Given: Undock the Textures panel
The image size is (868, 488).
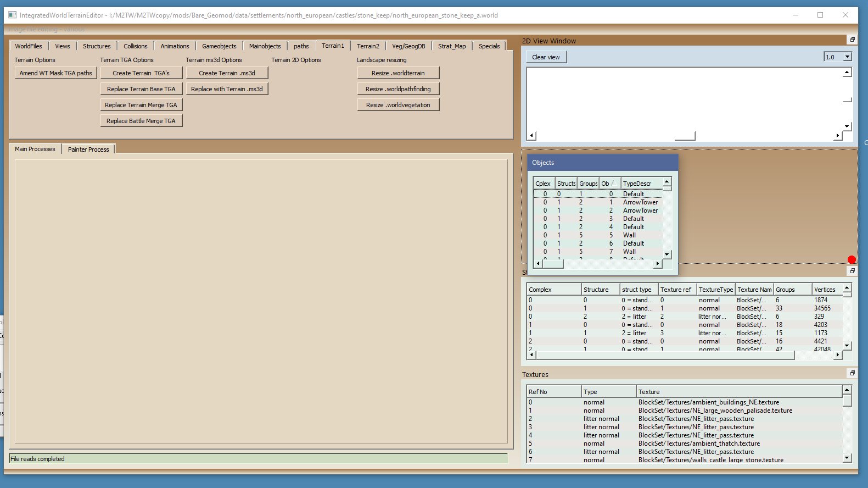Looking at the screenshot, I should [x=852, y=373].
